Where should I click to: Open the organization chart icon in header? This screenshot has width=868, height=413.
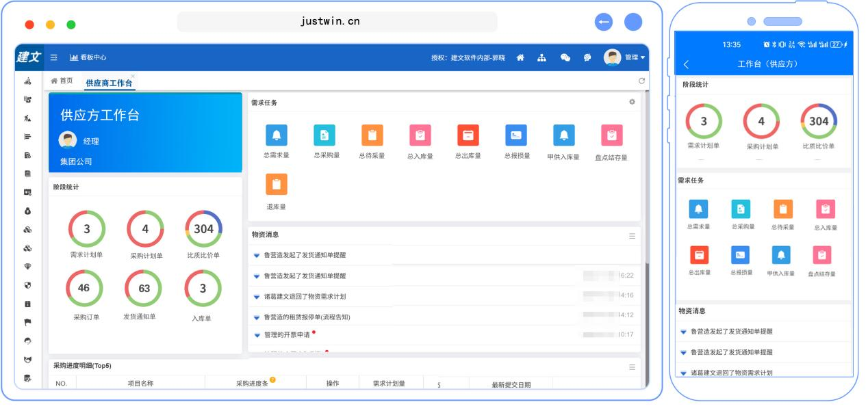542,57
